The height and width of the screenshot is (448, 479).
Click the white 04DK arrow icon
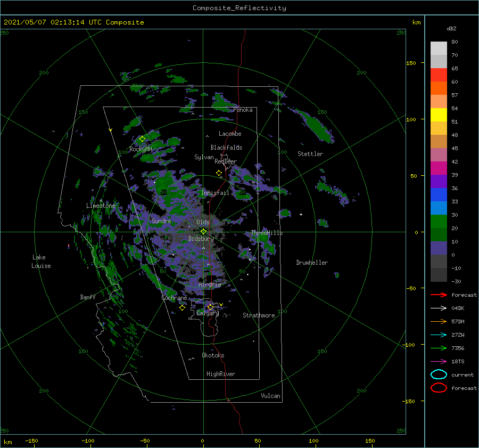pos(439,308)
